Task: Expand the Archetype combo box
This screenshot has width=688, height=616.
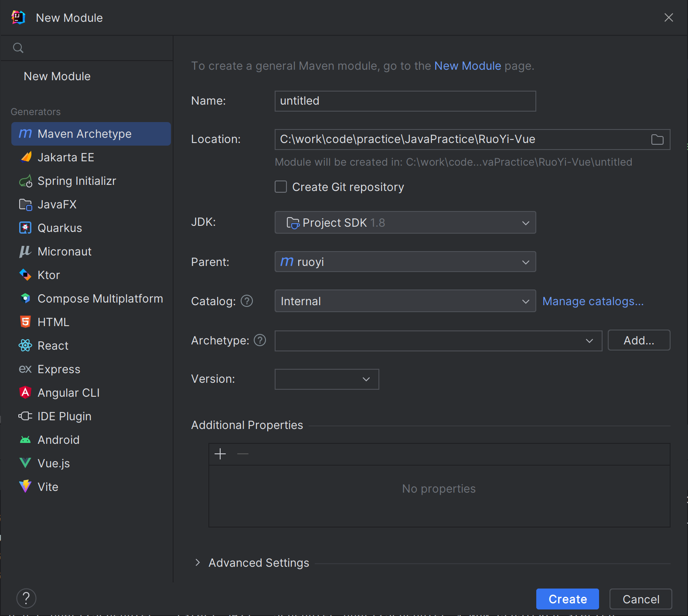Action: click(x=438, y=340)
